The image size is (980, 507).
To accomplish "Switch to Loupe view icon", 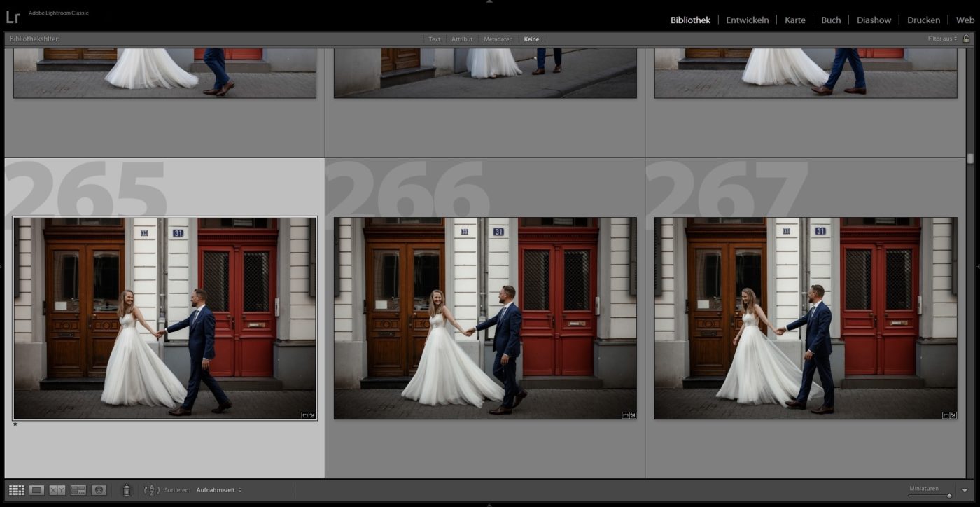I will (x=37, y=490).
